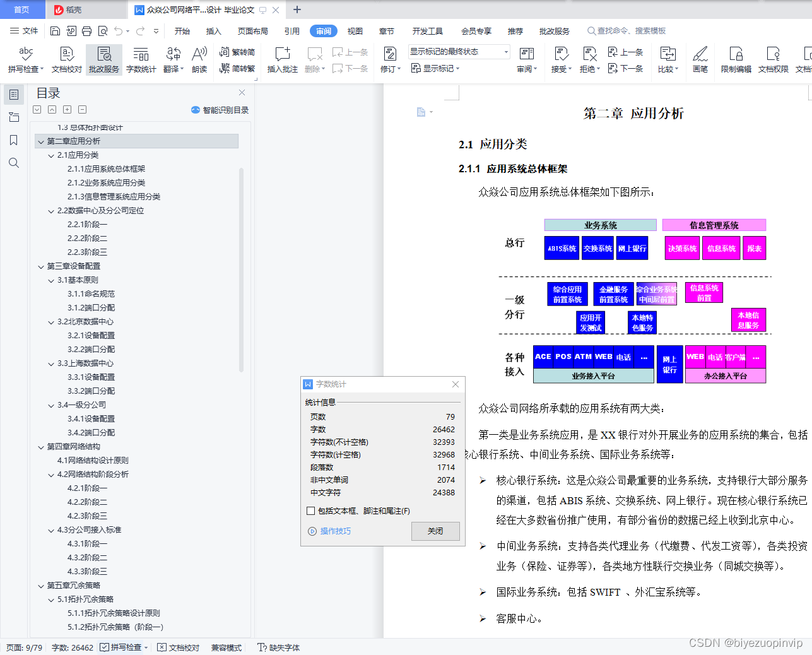The height and width of the screenshot is (655, 812).
Task: Start the 朗读 read aloud tool
Action: [x=199, y=60]
